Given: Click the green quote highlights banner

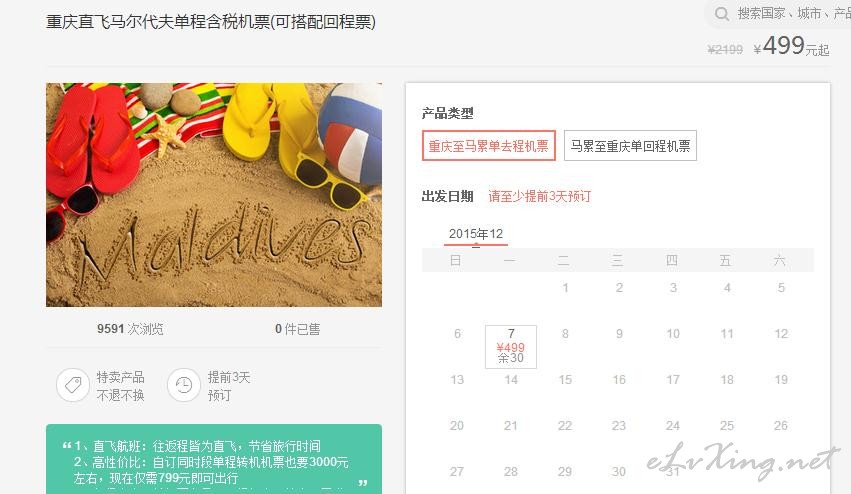Looking at the screenshot, I should (214, 459).
